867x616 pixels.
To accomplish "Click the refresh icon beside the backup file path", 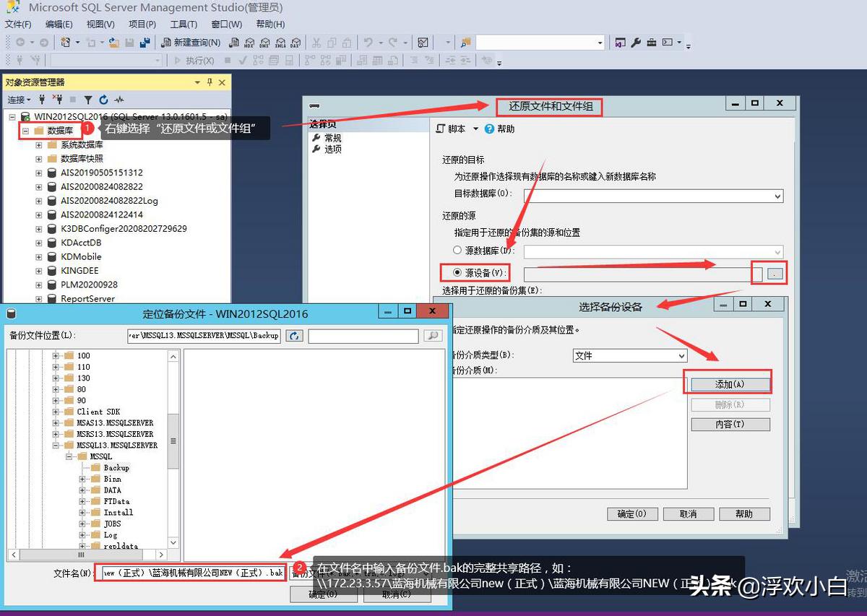I will [294, 335].
